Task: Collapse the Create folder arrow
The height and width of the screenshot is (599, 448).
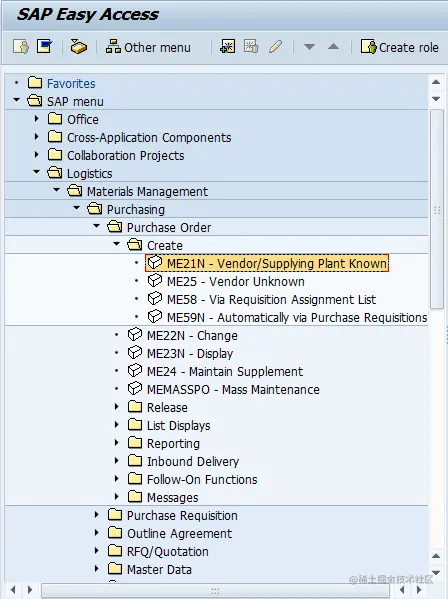Action: (x=116, y=244)
